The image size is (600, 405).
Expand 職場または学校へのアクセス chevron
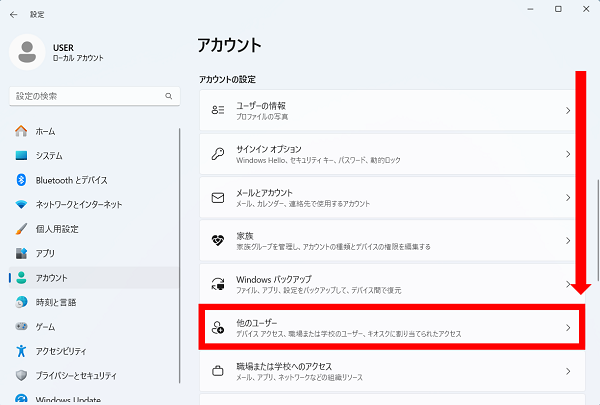coord(568,371)
